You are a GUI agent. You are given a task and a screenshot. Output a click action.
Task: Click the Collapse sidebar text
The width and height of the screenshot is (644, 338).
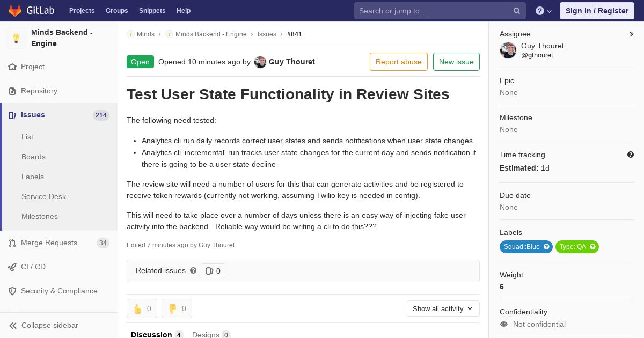50,326
